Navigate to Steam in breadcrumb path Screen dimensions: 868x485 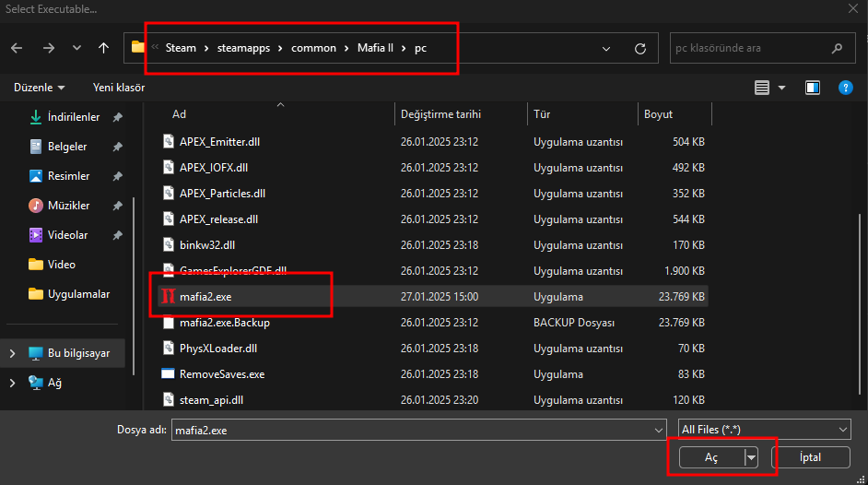point(181,48)
